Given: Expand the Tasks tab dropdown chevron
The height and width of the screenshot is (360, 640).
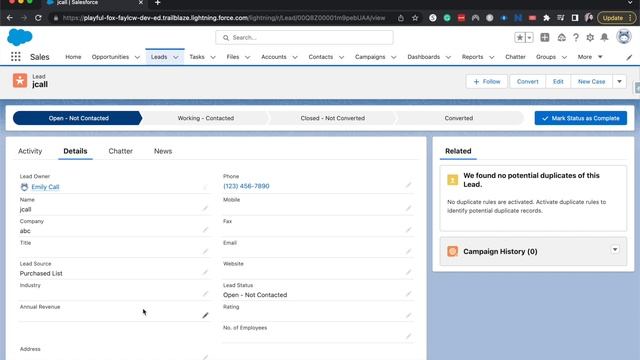Looking at the screenshot, I should tap(213, 57).
